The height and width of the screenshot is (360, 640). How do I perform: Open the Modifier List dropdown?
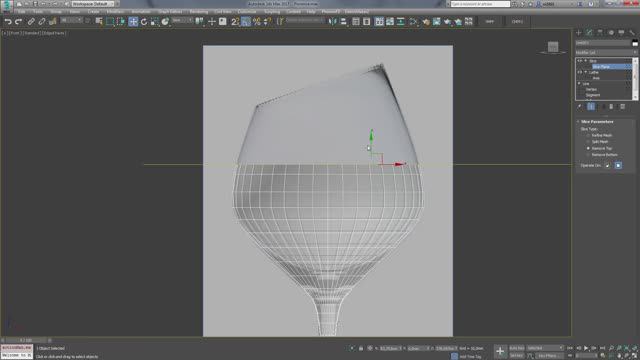(606, 53)
